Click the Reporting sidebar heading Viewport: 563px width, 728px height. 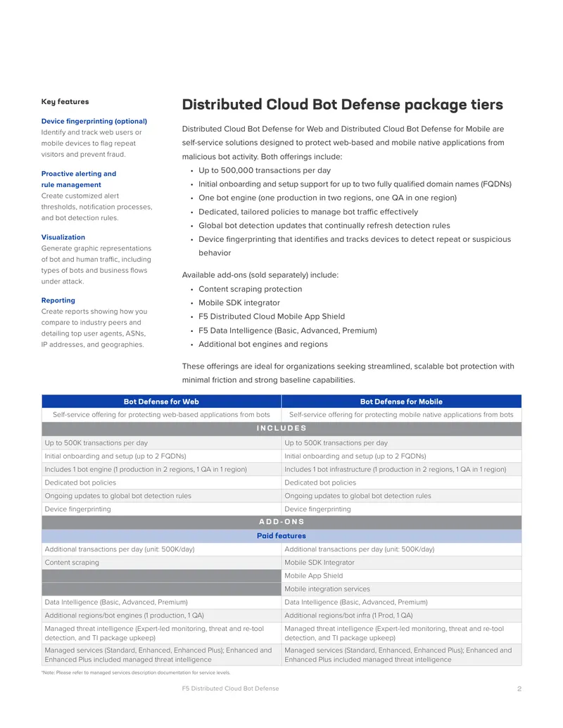[x=58, y=300]
